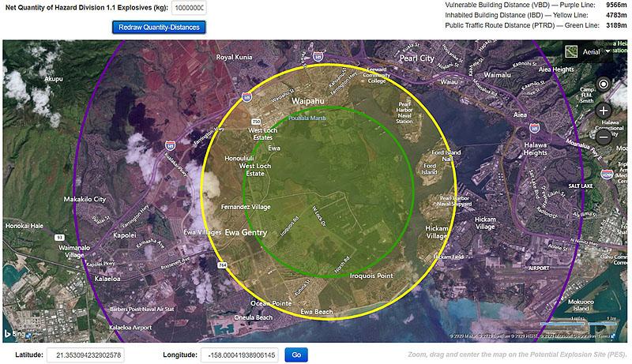Click the Bing logo on the map
The height and width of the screenshot is (364, 632).
[15, 333]
